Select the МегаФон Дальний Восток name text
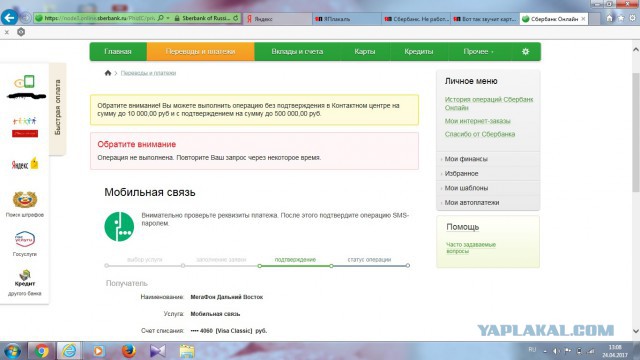 (x=227, y=297)
